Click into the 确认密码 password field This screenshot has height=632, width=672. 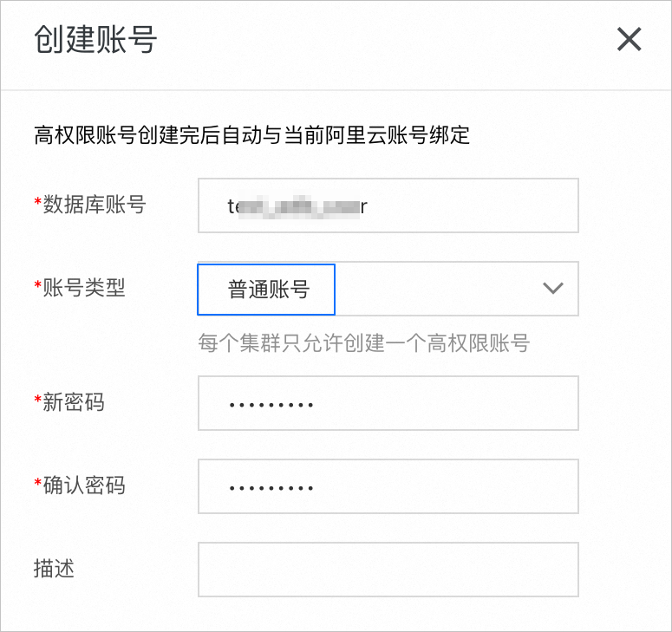(388, 486)
